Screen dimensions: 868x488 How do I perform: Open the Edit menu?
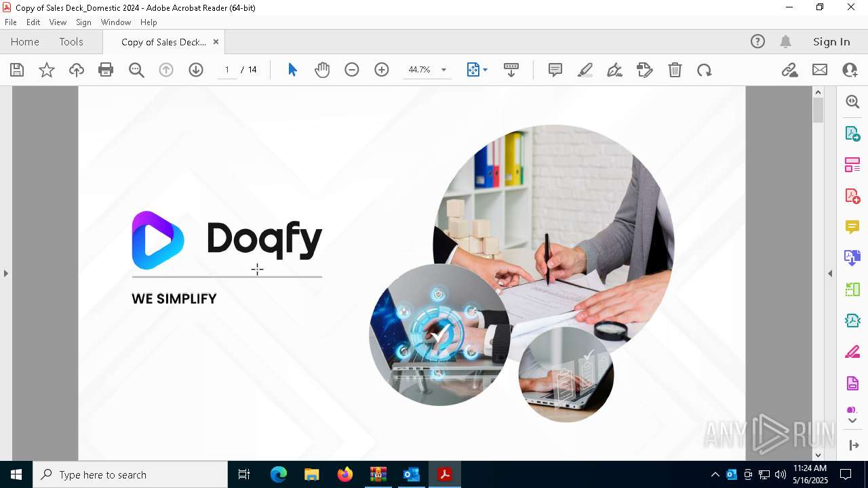(33, 22)
